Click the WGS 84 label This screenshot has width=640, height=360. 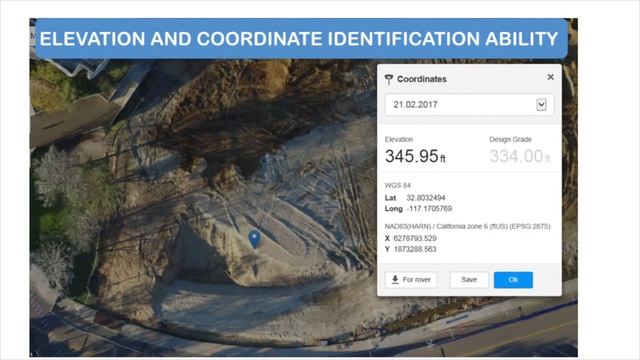pos(398,185)
